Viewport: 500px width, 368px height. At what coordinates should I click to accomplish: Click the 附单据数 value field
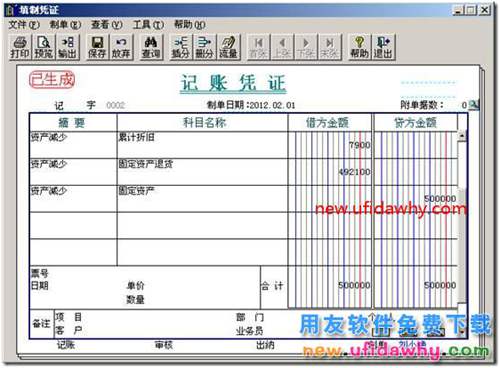pos(464,105)
